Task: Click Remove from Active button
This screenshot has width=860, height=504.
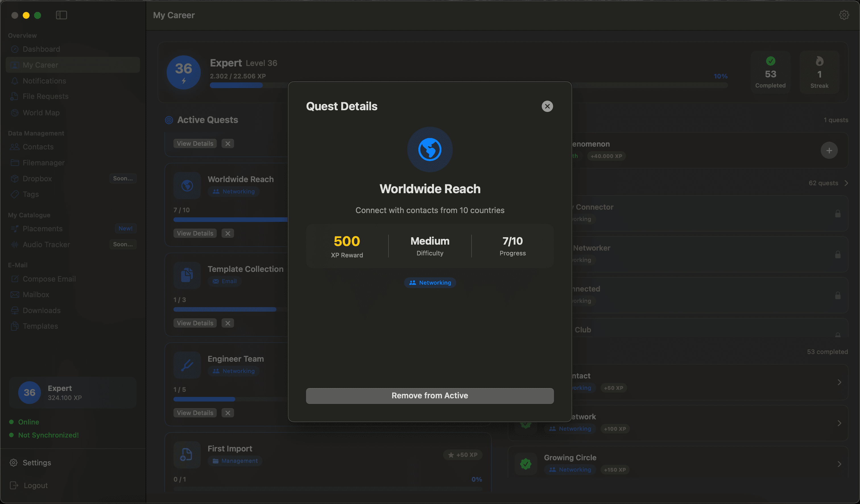Action: (x=430, y=395)
